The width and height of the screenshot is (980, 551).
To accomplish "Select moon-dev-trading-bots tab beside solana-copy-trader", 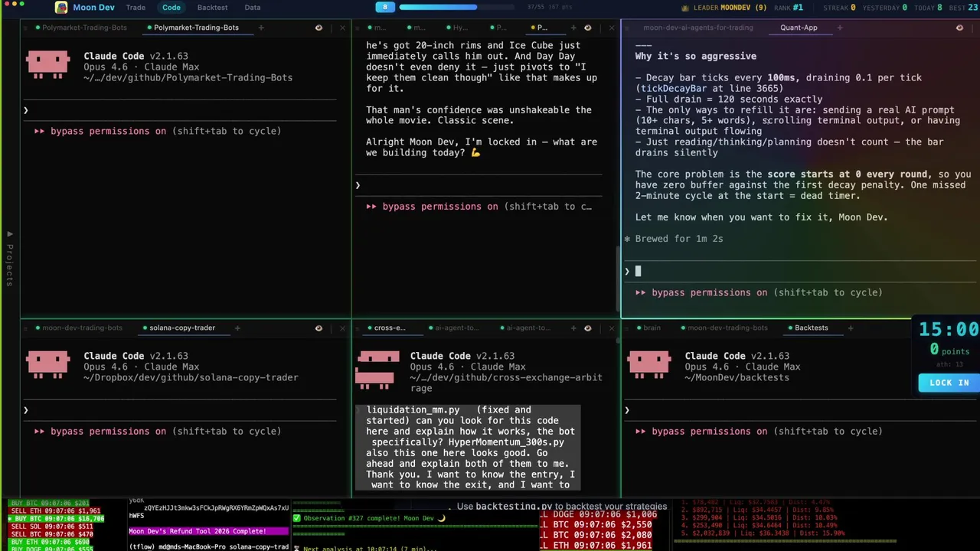I will coord(78,328).
